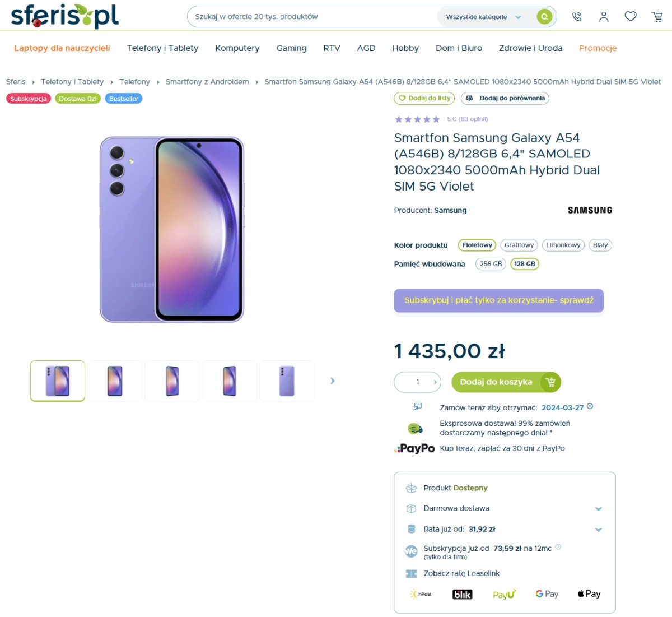Open the shopping cart icon in header
This screenshot has height=617, width=672.
[657, 17]
